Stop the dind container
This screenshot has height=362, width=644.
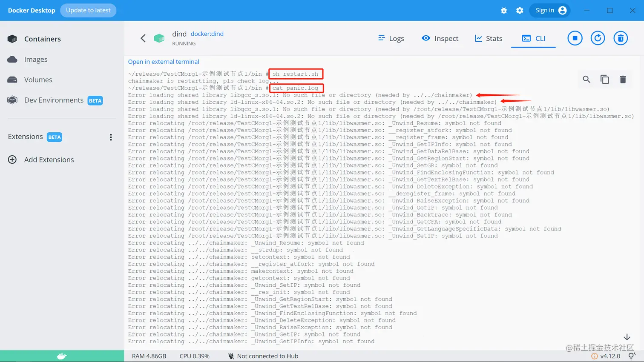point(575,38)
